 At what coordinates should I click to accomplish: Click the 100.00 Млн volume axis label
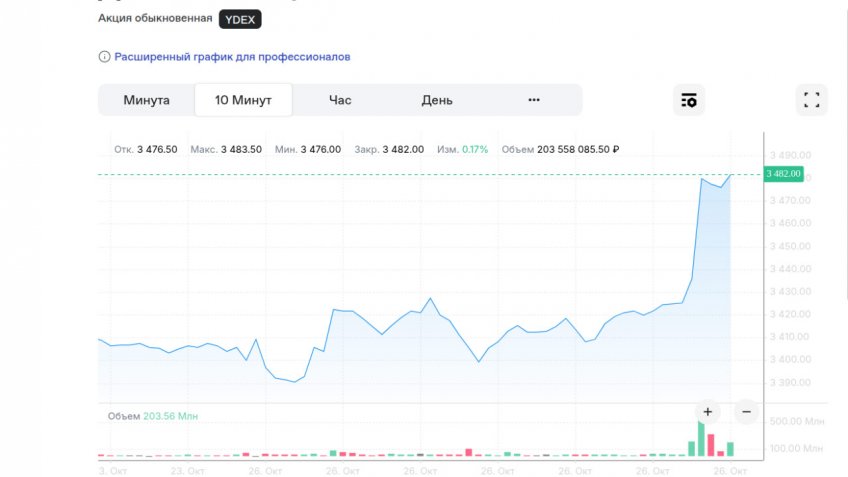point(797,448)
